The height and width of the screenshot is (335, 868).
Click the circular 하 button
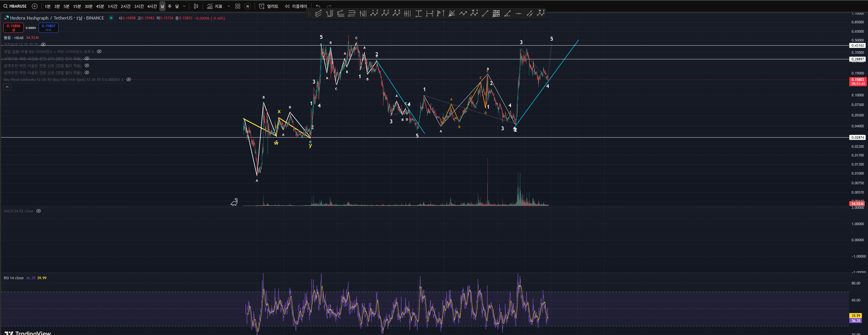[x=247, y=6]
